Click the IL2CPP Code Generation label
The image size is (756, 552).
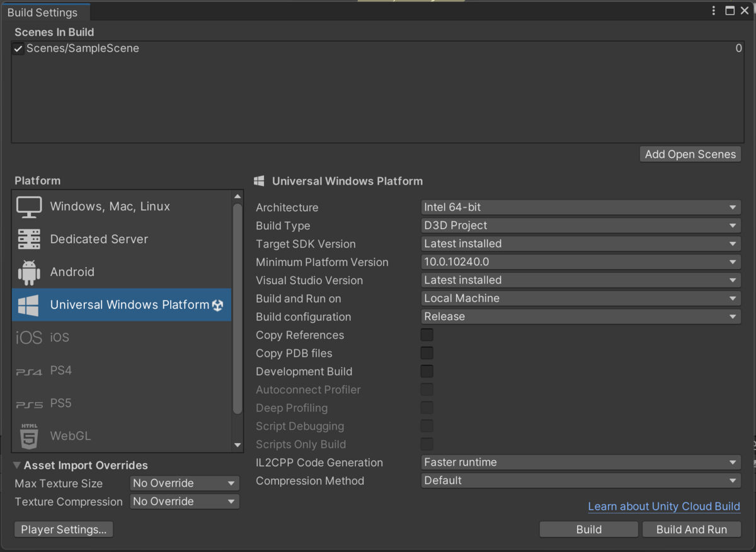(x=319, y=463)
